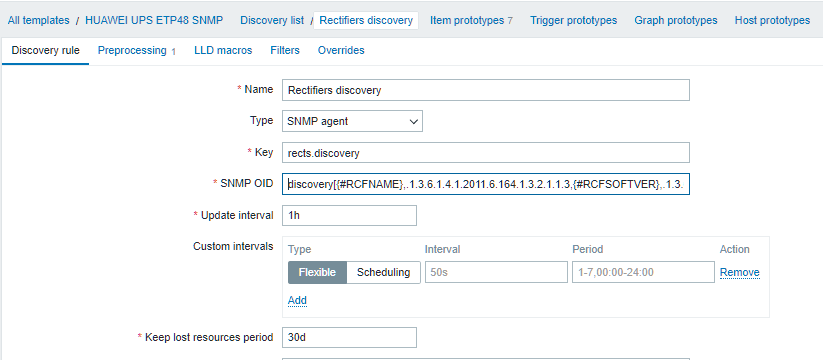Select Scheduling custom interval type
Image resolution: width=823 pixels, height=360 pixels.
point(384,272)
